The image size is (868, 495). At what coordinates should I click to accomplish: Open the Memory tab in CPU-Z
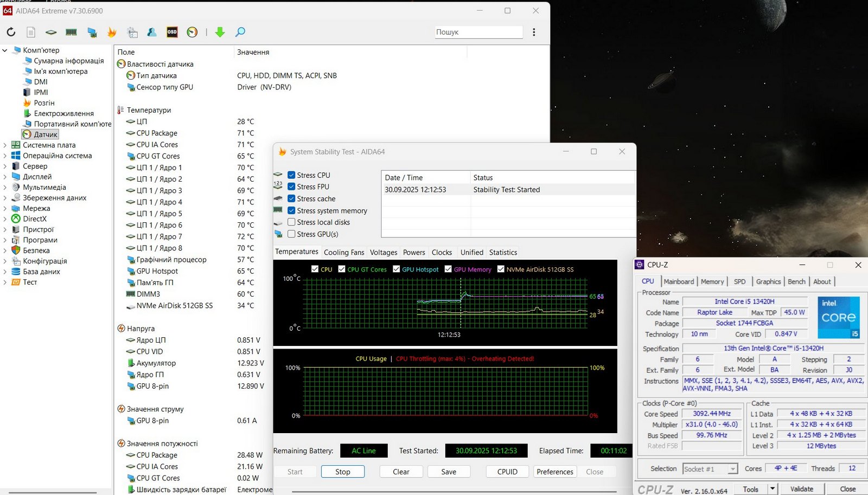(x=712, y=281)
